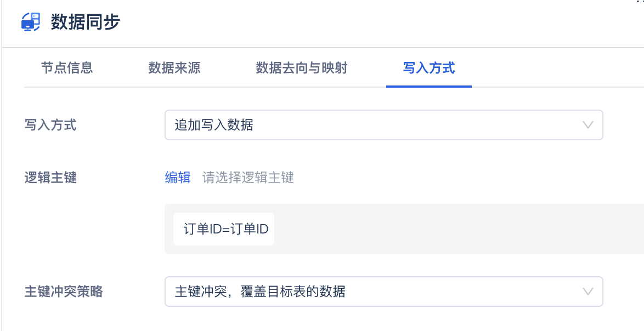Image resolution: width=644 pixels, height=331 pixels.
Task: Select the 订单ID=订单ID key tag
Action: (224, 229)
